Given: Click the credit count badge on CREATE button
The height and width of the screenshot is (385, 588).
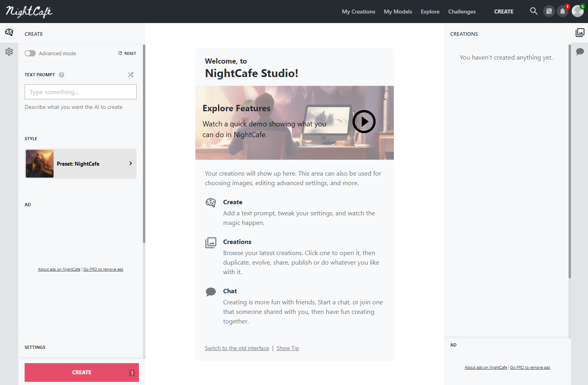Looking at the screenshot, I should click(x=132, y=373).
